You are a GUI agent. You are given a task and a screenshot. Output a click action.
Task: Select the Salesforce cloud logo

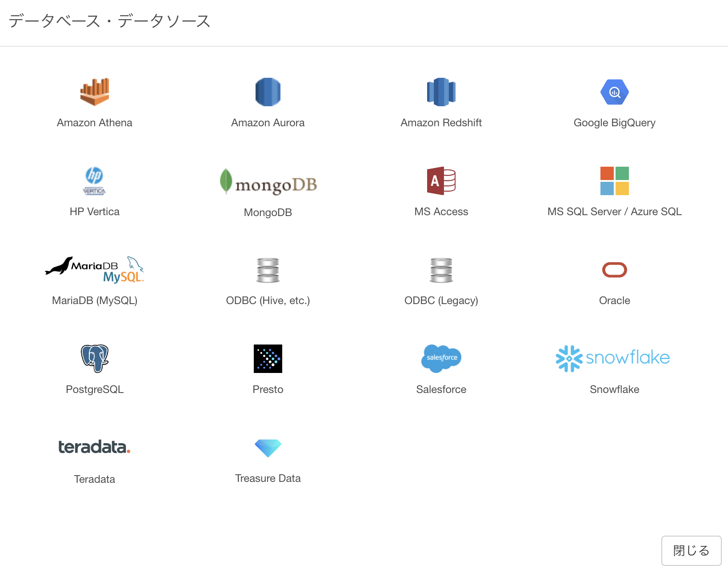[441, 358]
